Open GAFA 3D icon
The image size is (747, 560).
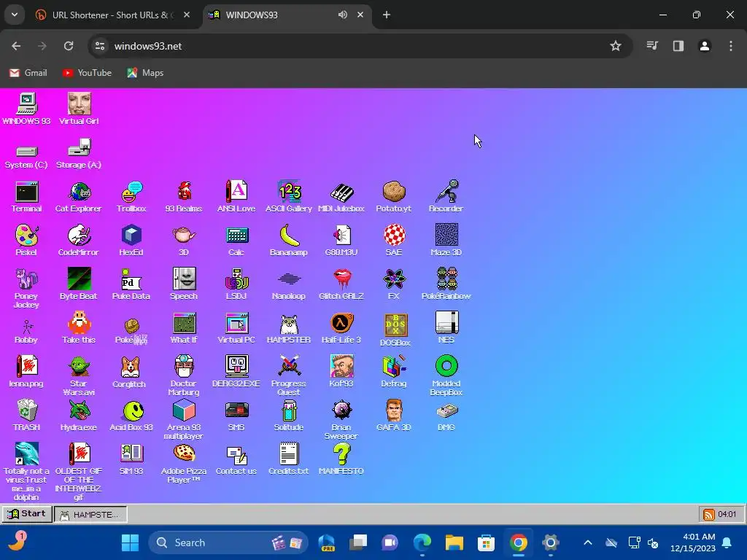pos(394,415)
